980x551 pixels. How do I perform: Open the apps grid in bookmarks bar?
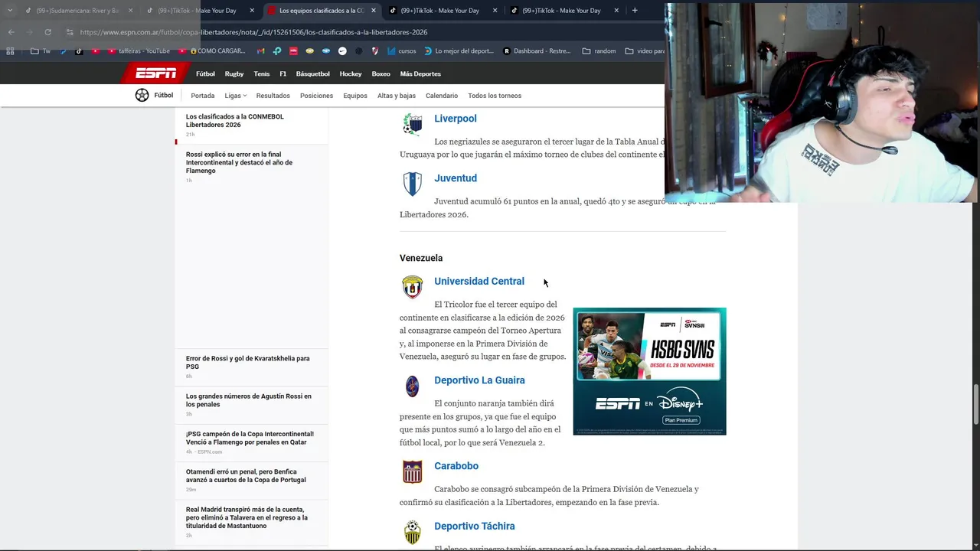tap(10, 51)
